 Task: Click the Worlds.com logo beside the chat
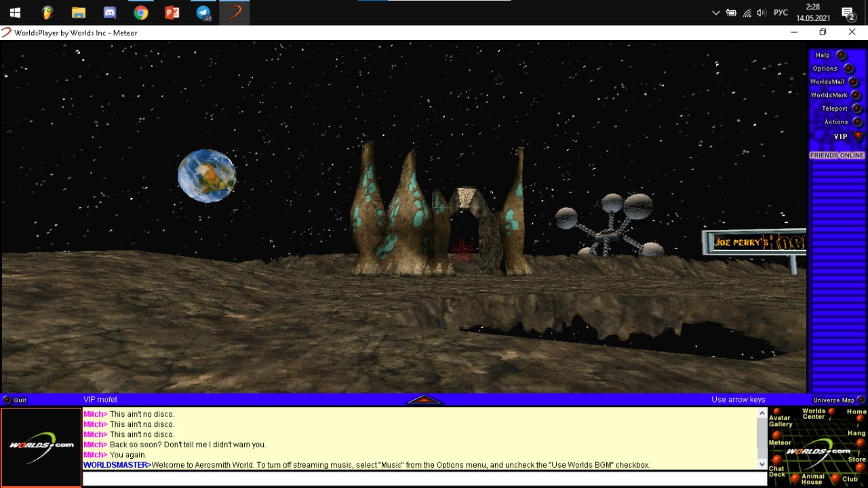point(41,447)
